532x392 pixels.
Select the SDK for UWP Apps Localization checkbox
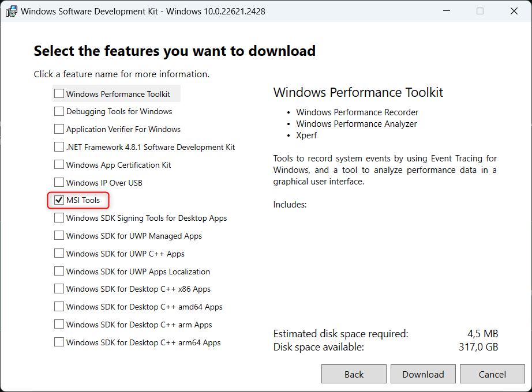pyautogui.click(x=59, y=271)
